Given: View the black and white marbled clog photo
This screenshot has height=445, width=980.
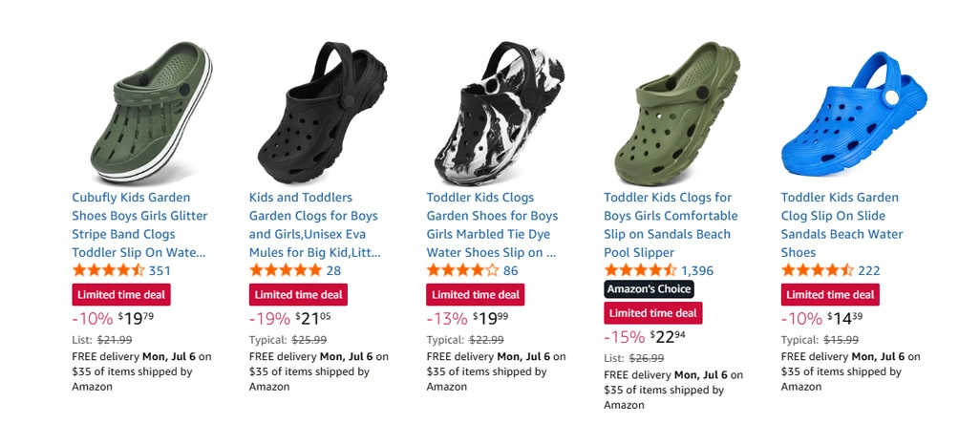Looking at the screenshot, I should 500,113.
